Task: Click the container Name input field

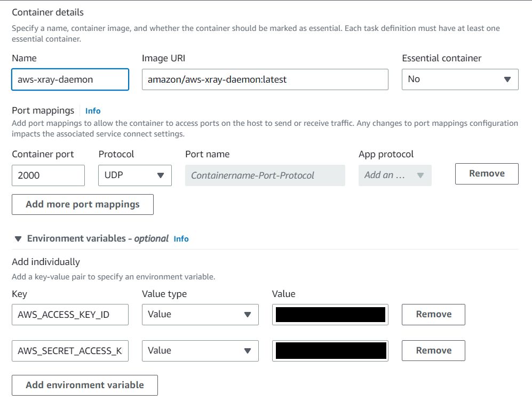Action: click(70, 79)
